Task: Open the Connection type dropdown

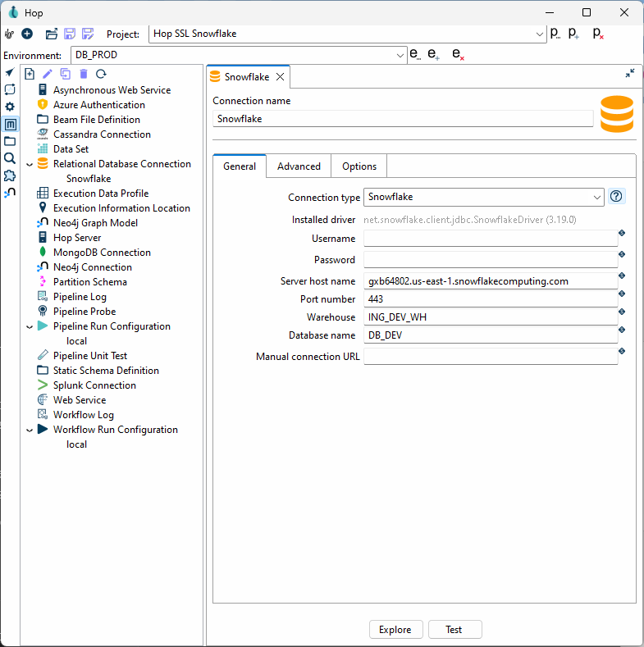Action: 597,198
